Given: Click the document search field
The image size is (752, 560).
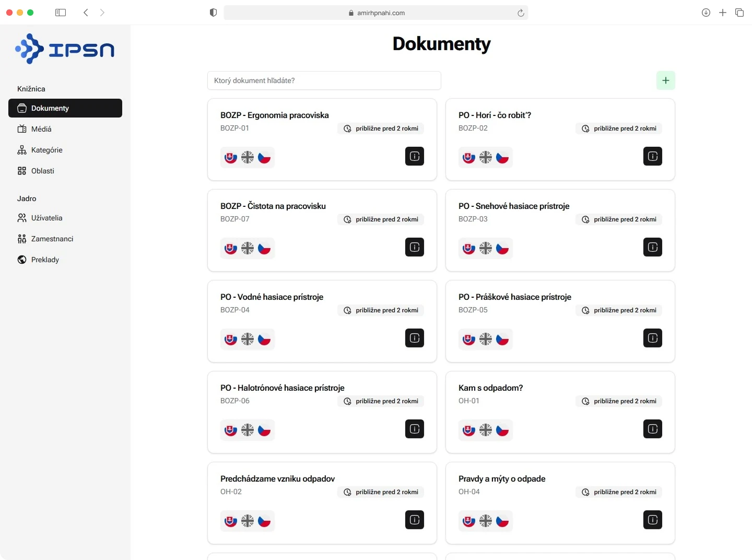Looking at the screenshot, I should (324, 80).
